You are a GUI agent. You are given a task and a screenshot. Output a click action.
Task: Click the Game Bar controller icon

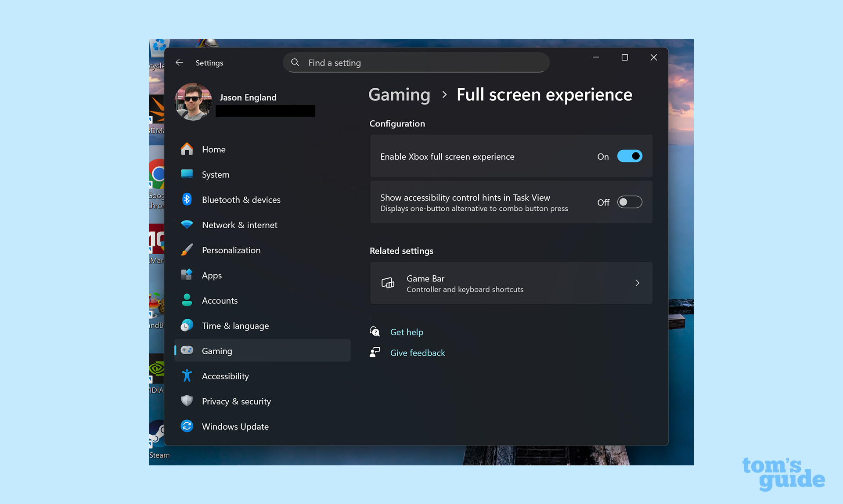point(388,283)
